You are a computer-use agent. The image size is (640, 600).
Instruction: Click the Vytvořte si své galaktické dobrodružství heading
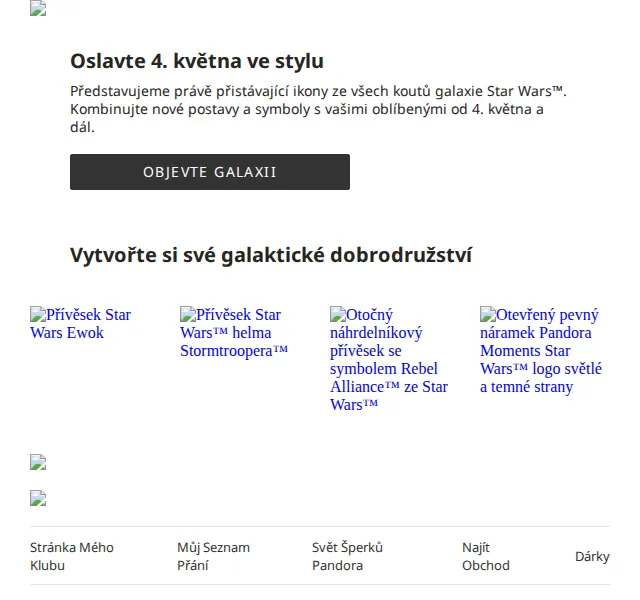271,255
